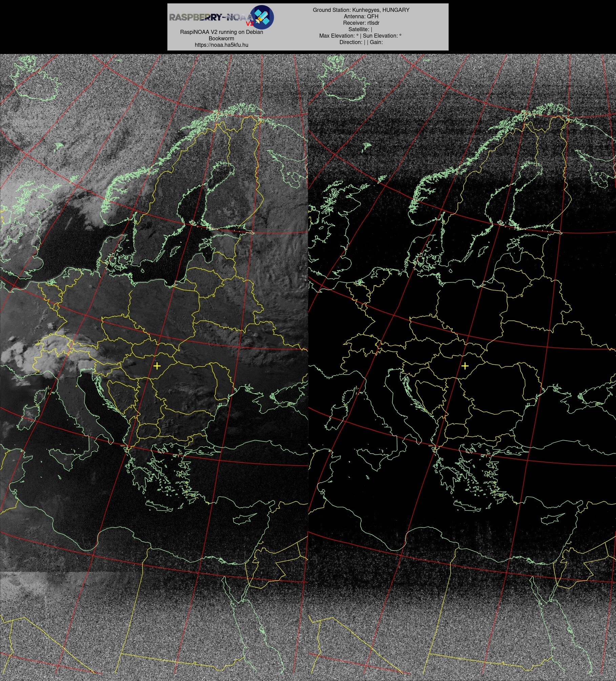Click the https://noaa.ha5kfu.hu URL text
Image resolution: width=616 pixels, height=681 pixels.
pyautogui.click(x=221, y=45)
